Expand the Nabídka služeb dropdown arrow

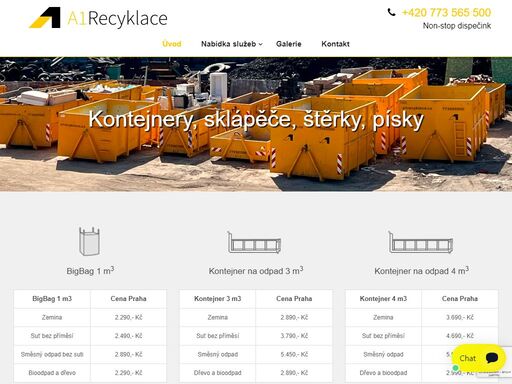pos(261,44)
